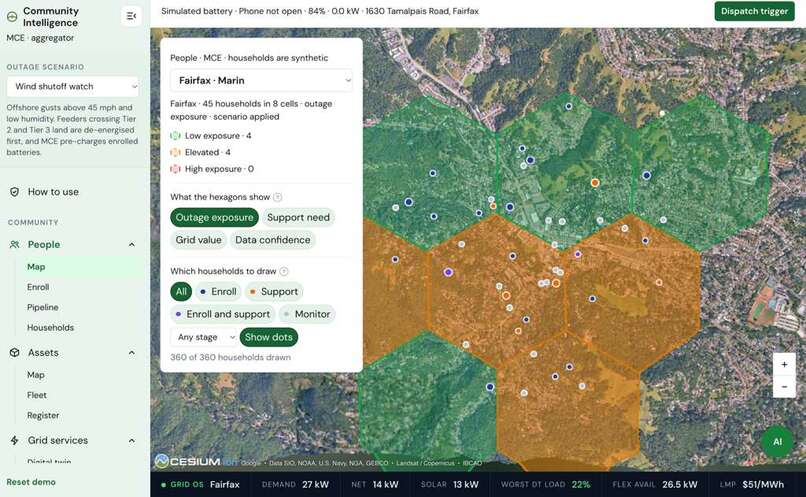This screenshot has width=806, height=497.
Task: Open the How to use page
Action: (x=53, y=192)
